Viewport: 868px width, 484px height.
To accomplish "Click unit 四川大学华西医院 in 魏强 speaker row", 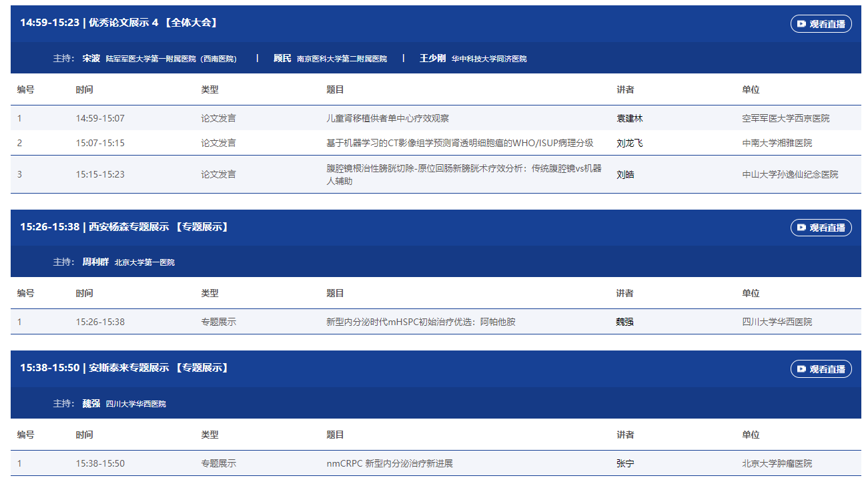I will tap(777, 322).
